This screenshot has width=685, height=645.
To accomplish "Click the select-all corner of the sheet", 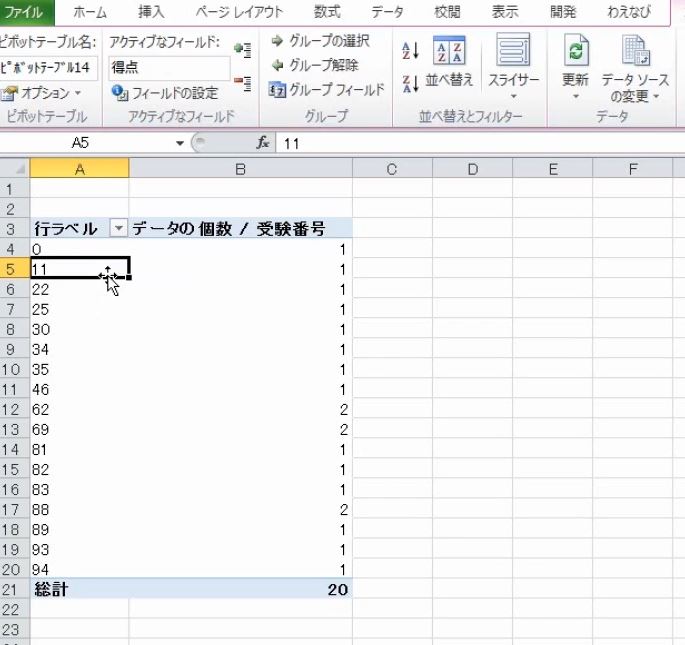I will pyautogui.click(x=15, y=169).
